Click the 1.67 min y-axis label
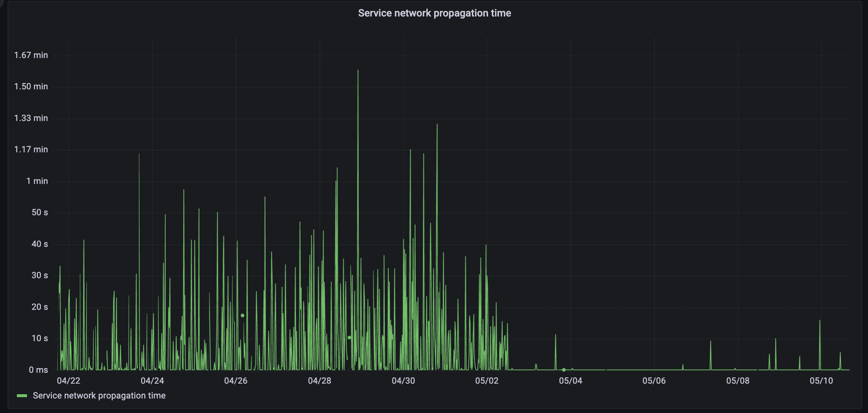The image size is (868, 413). [31, 55]
